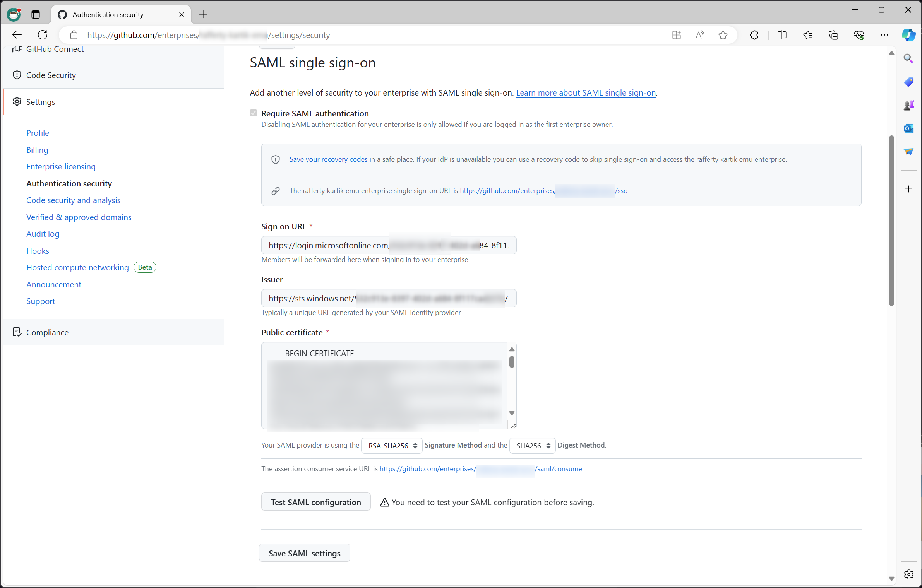Toggle split screen icon in toolbar
Image resolution: width=922 pixels, height=588 pixels.
(x=781, y=35)
